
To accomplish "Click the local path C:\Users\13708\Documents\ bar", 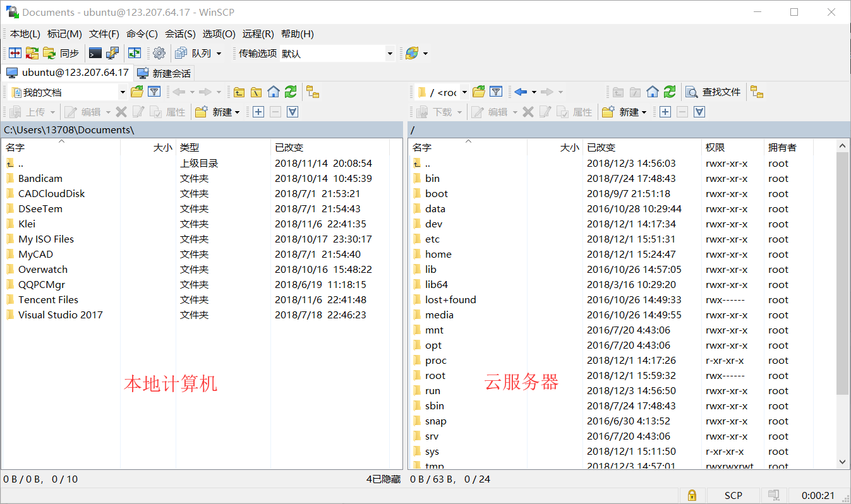I will tap(202, 129).
